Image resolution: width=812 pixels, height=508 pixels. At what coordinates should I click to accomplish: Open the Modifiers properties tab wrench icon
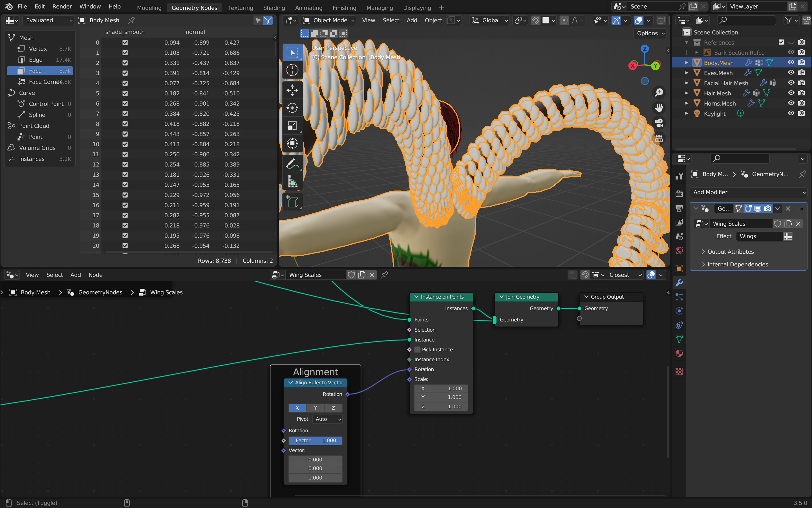point(679,283)
